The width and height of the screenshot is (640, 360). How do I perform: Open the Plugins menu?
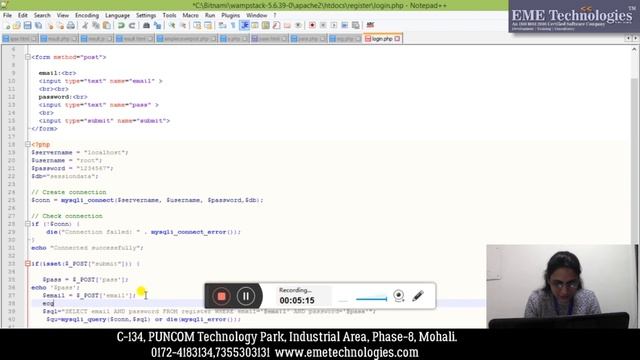231,15
